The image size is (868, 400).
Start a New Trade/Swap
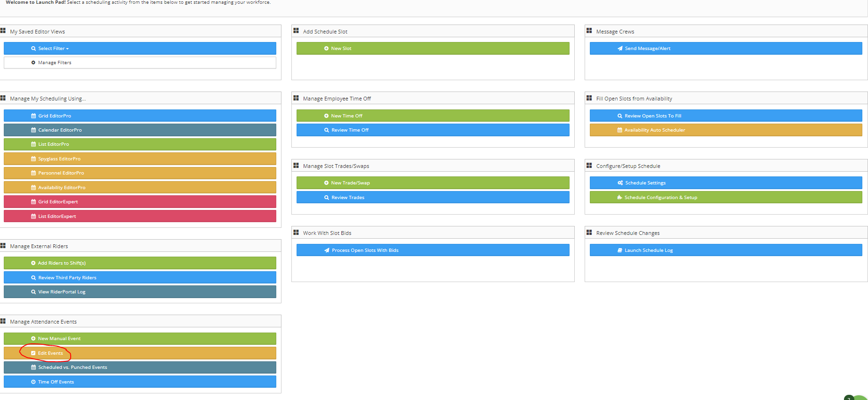click(432, 183)
